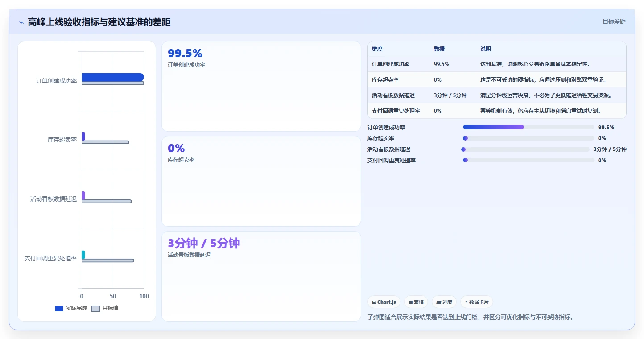The width and height of the screenshot is (644, 339).
Task: Click the footer note starting 子弹图适合展示
Action: point(470,318)
